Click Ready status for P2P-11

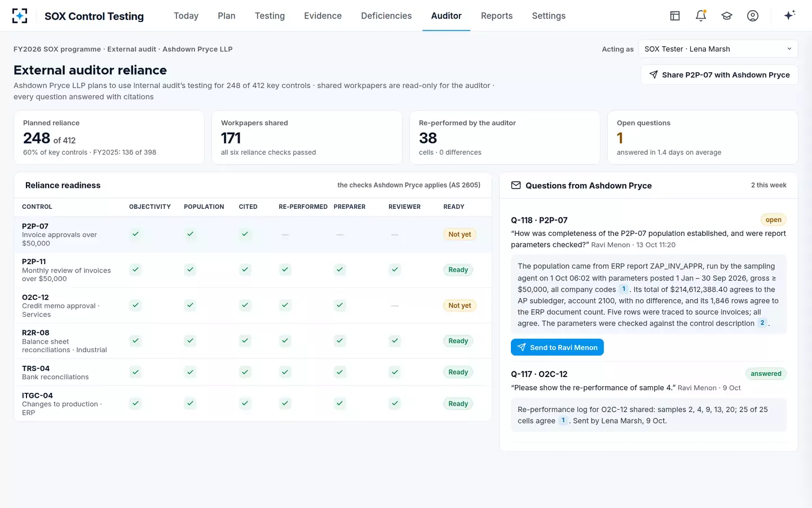[x=458, y=270]
